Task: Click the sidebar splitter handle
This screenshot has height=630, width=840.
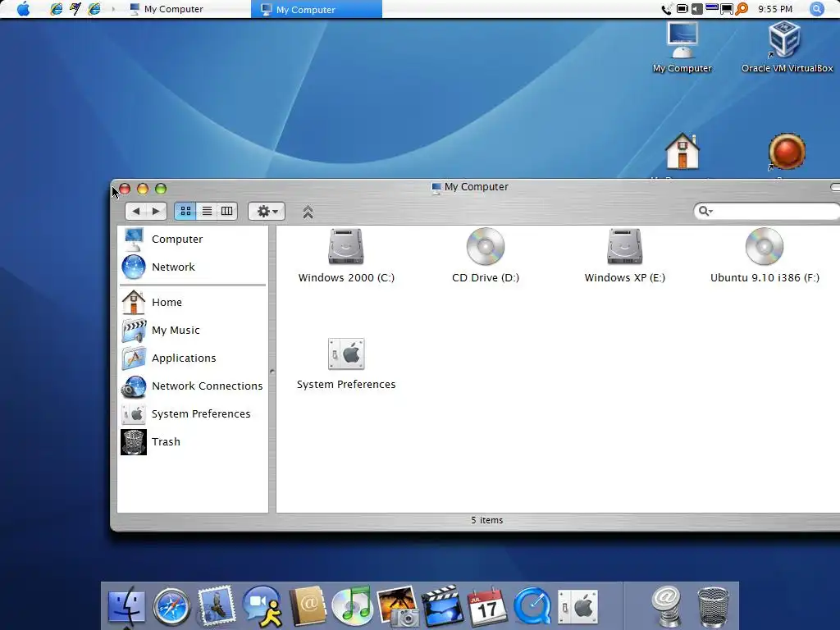Action: pyautogui.click(x=272, y=371)
